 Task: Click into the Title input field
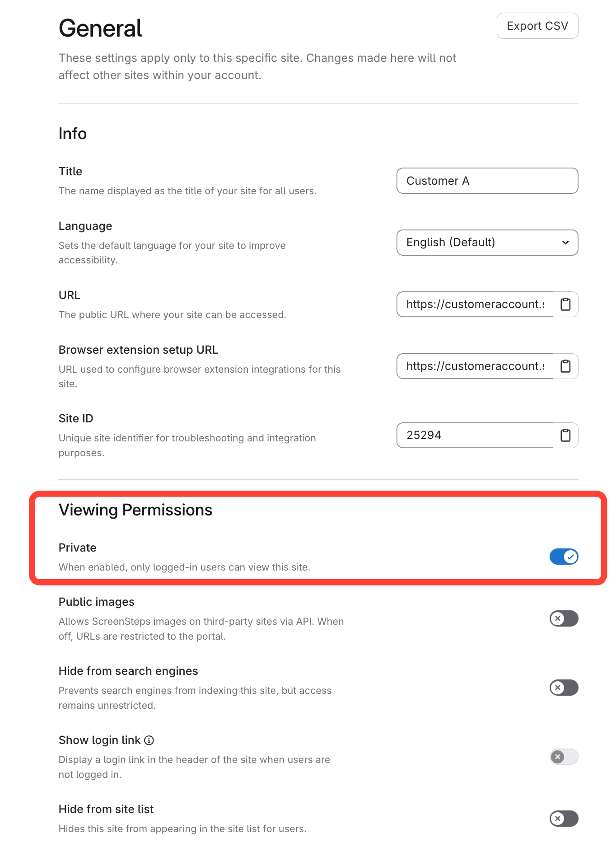point(487,181)
